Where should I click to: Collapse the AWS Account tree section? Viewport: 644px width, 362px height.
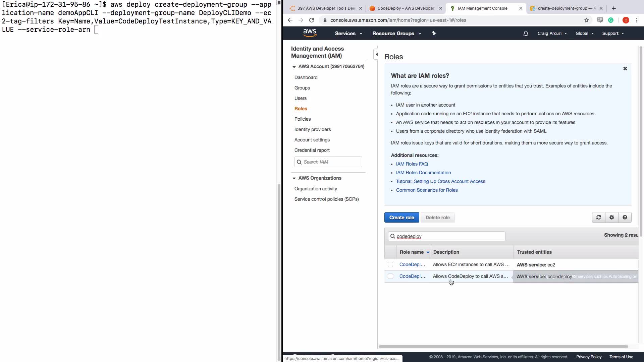(294, 67)
